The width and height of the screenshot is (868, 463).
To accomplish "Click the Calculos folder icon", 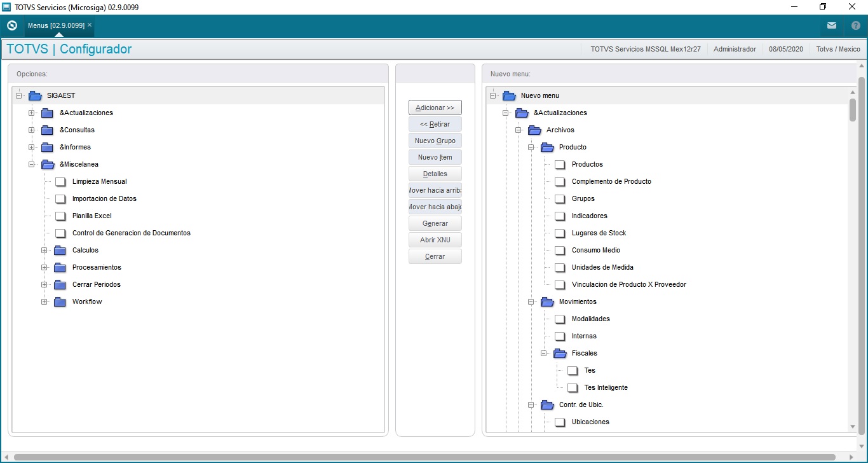I will coord(60,250).
